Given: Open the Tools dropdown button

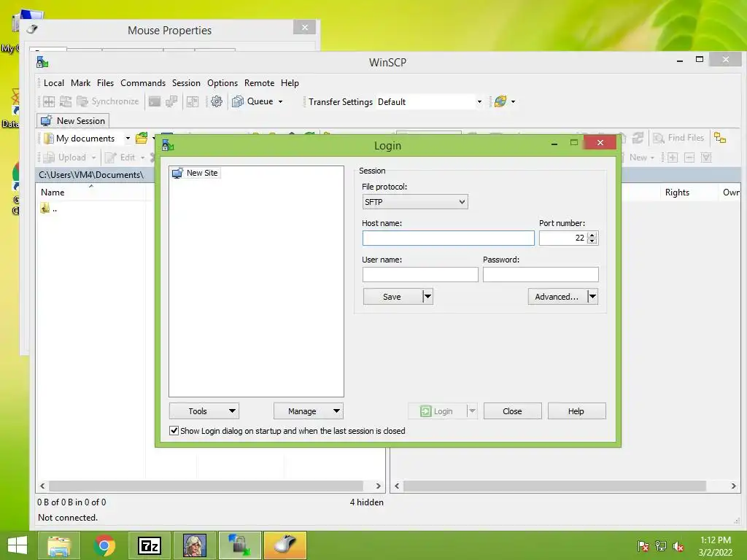Looking at the screenshot, I should point(204,411).
